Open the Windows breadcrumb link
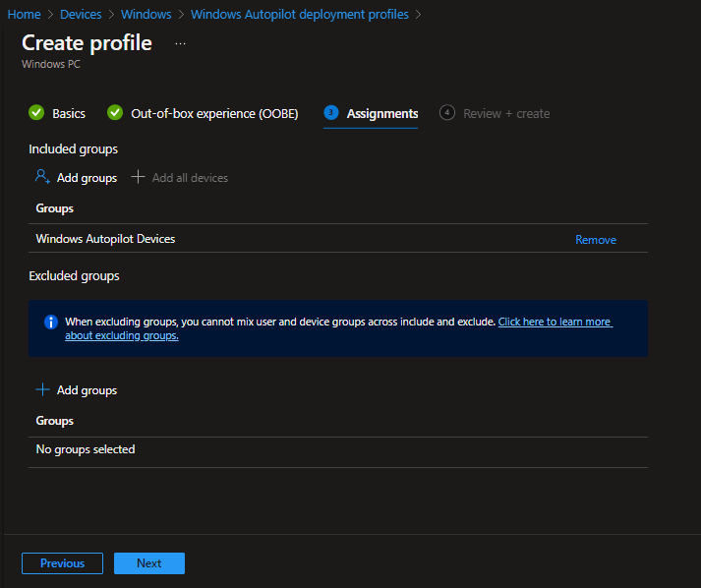The image size is (701, 588). [x=146, y=15]
